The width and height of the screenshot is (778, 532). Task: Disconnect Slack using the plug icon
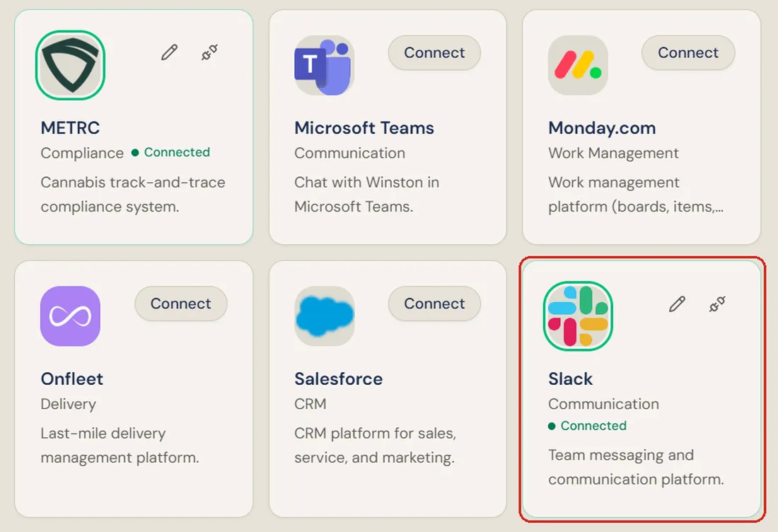[717, 303]
